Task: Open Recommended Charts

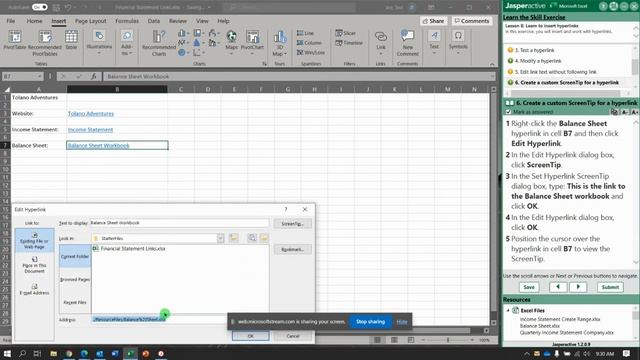Action: pyautogui.click(x=159, y=43)
